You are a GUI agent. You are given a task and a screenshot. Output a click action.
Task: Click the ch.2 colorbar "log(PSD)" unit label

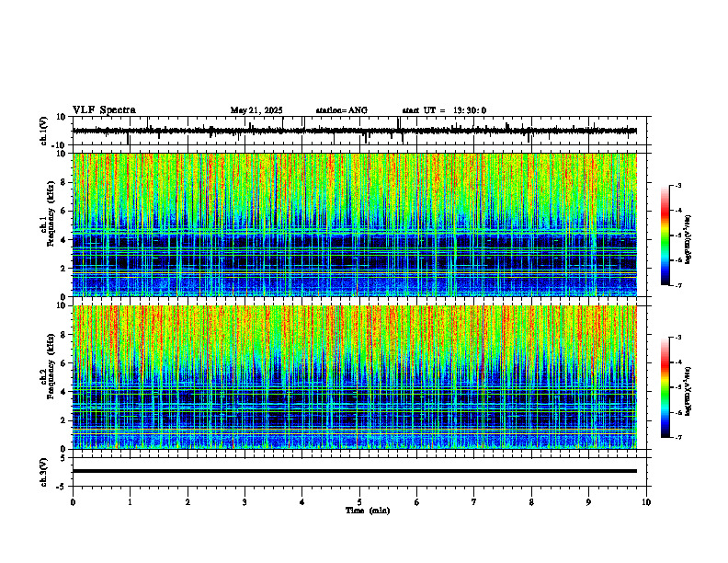tap(688, 391)
